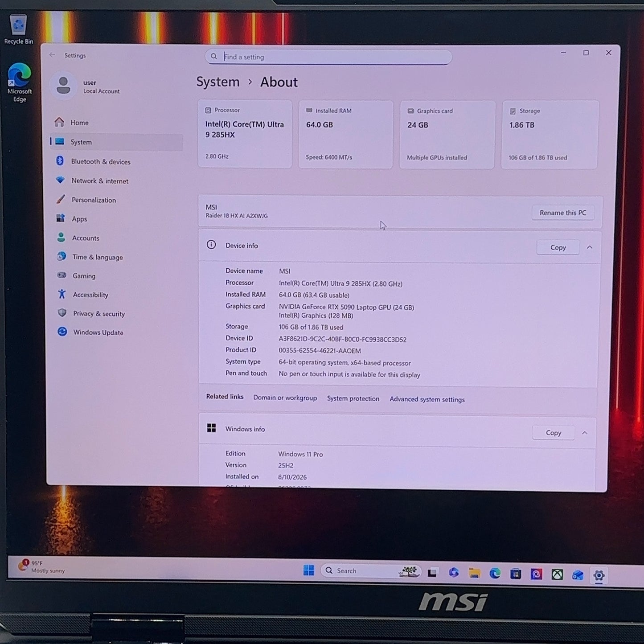Image resolution: width=644 pixels, height=644 pixels.
Task: Open Outlook from the taskbar
Action: coord(578,575)
